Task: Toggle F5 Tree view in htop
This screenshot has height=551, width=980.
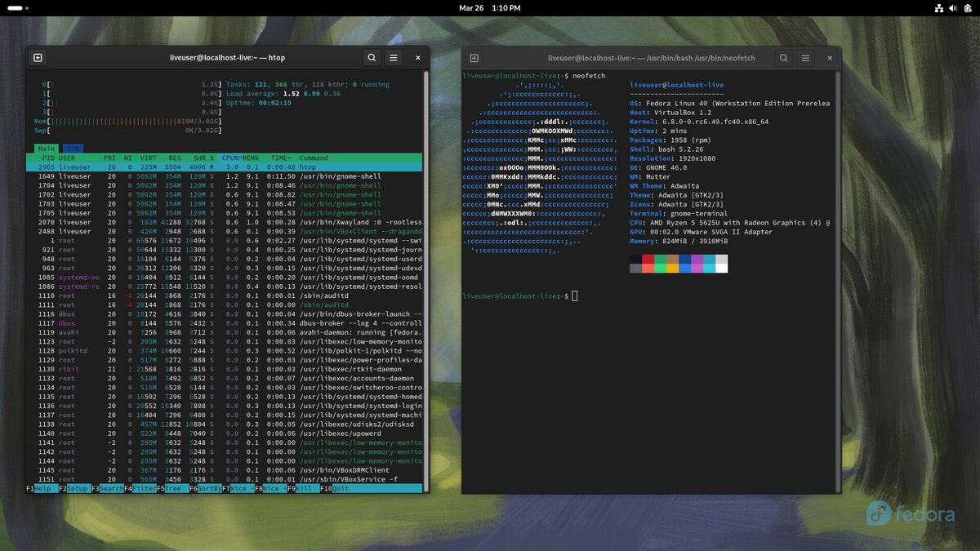Action: [x=171, y=488]
